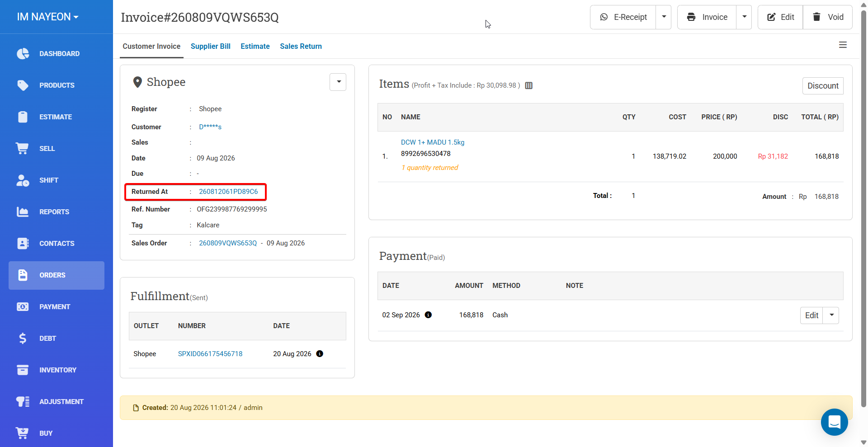This screenshot has width=868, height=447.
Task: Expand the E-Receipt dropdown arrow
Action: click(664, 17)
